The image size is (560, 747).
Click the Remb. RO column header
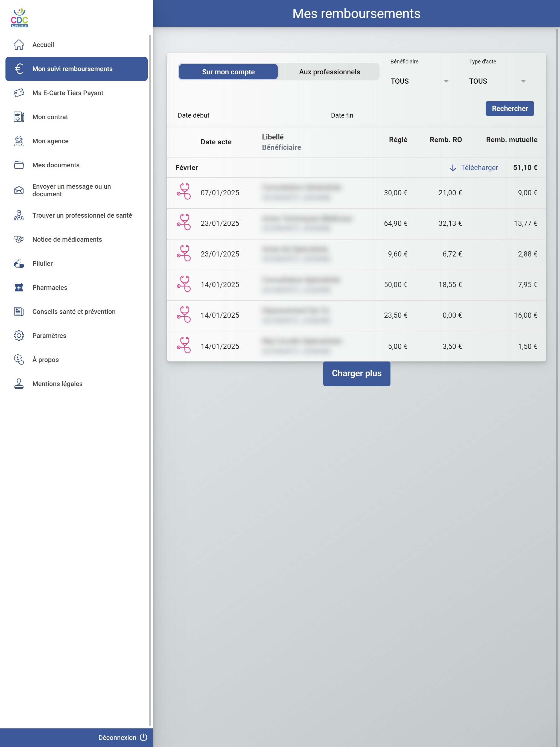[x=445, y=139]
